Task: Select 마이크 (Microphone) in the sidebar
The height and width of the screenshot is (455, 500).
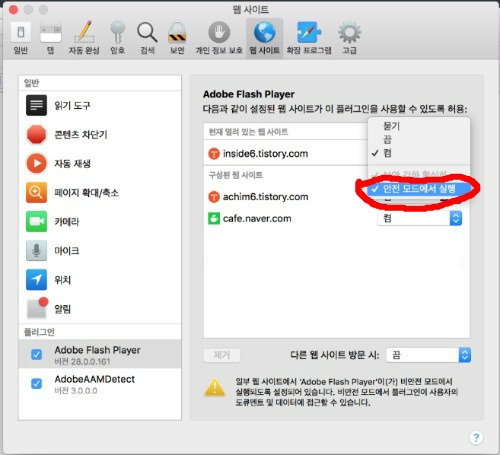Action: (x=100, y=251)
